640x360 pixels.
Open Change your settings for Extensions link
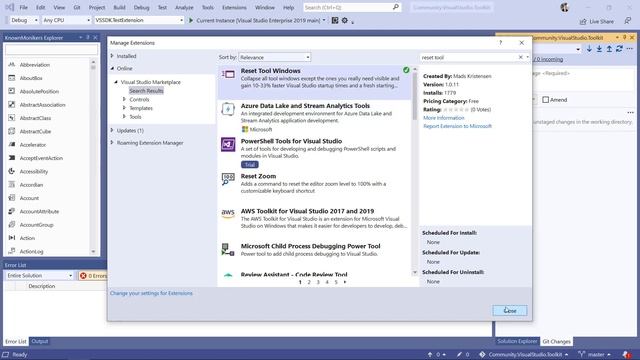(x=151, y=293)
